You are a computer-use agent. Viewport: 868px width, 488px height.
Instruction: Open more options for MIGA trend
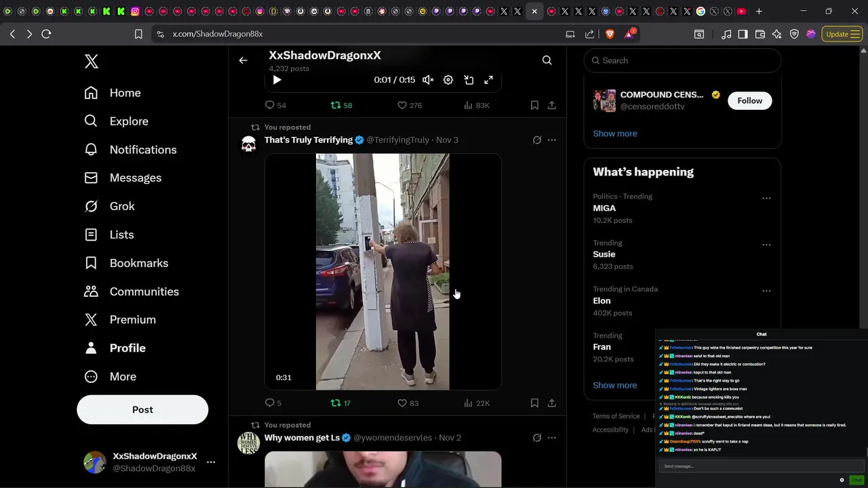(766, 199)
